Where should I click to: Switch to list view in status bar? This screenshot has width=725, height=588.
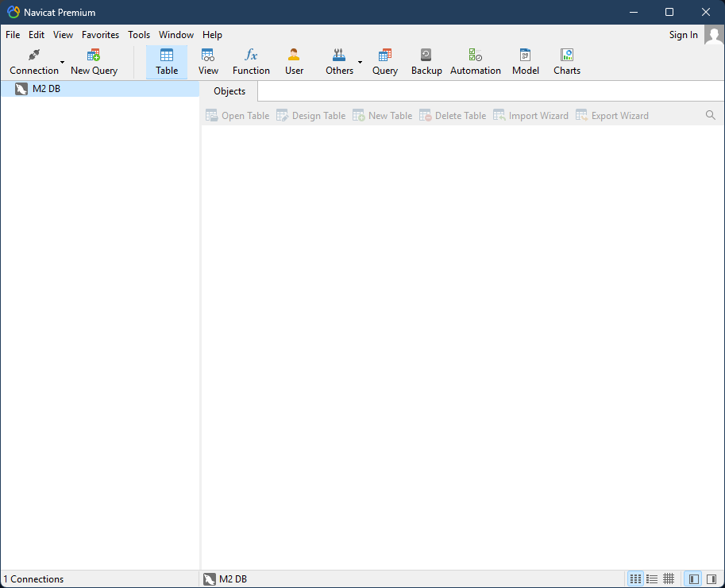point(652,579)
